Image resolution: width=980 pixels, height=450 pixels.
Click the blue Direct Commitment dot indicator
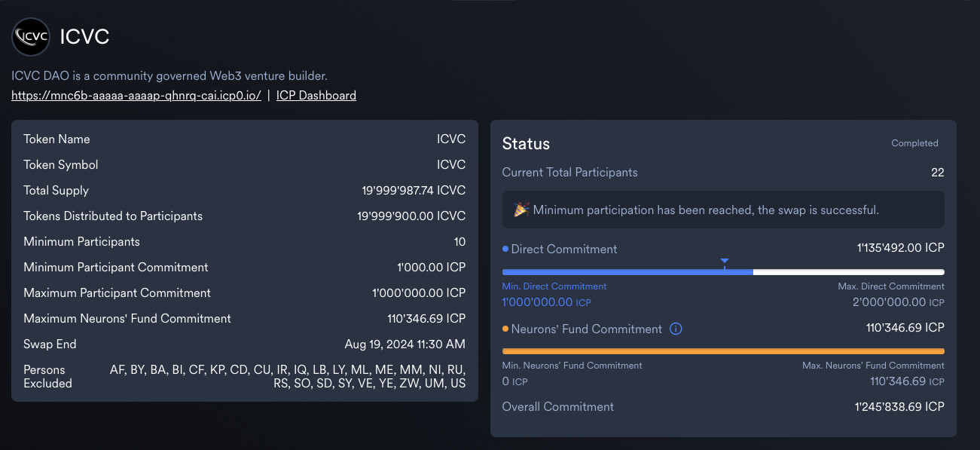(x=505, y=249)
